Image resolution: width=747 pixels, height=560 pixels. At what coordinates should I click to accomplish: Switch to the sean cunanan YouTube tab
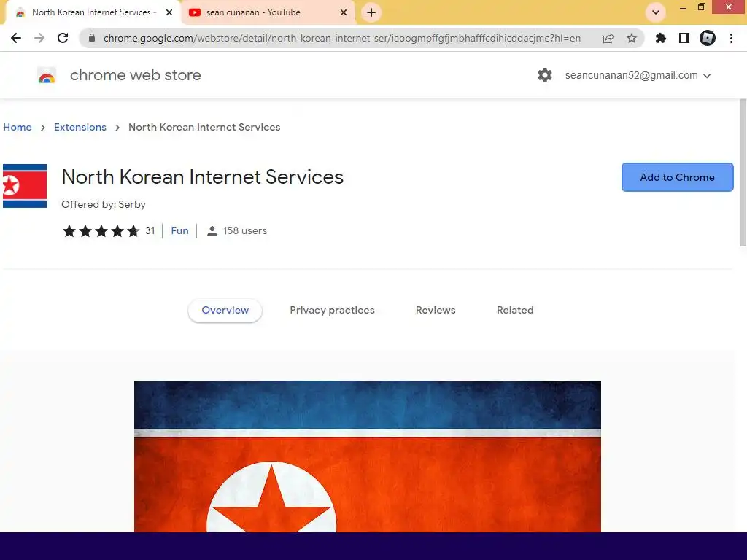268,12
